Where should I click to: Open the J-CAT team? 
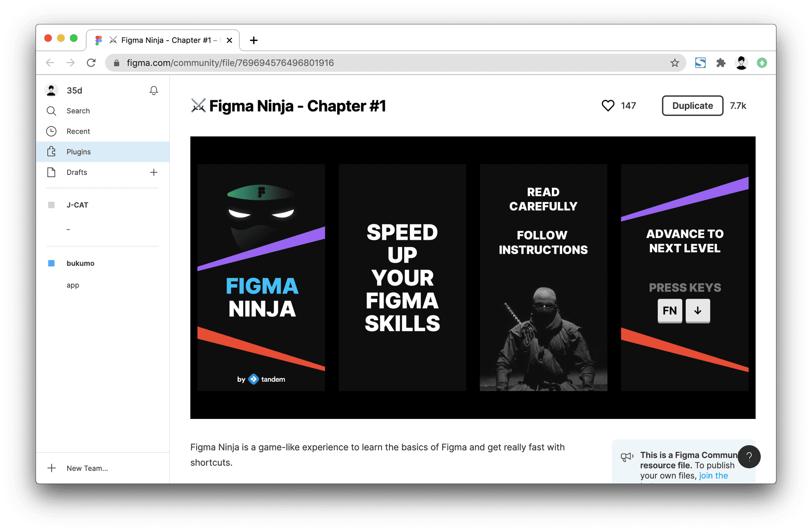click(x=77, y=205)
